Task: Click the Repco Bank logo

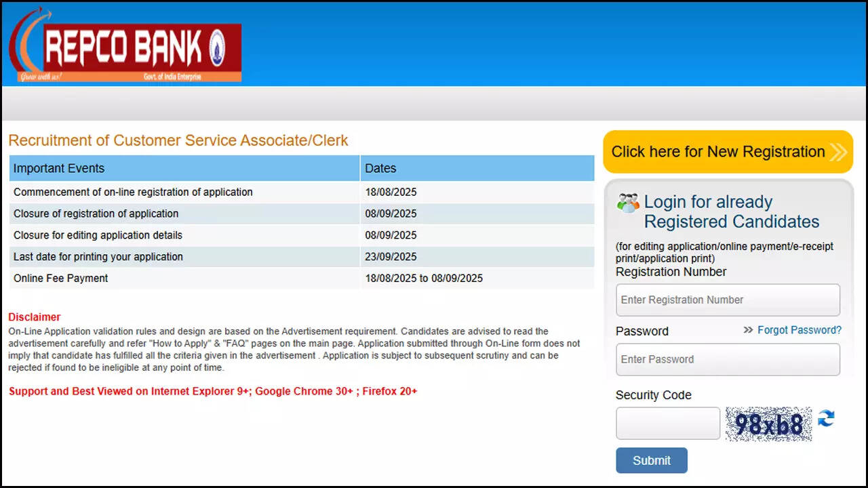Action: point(125,46)
